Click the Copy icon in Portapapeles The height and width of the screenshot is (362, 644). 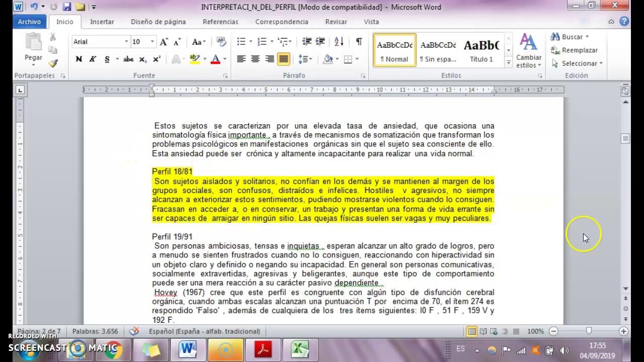[x=53, y=50]
